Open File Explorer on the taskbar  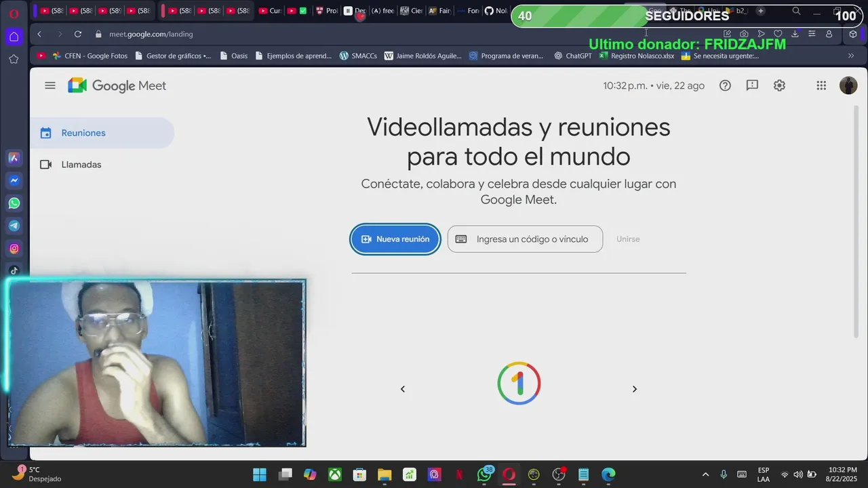[x=384, y=474]
